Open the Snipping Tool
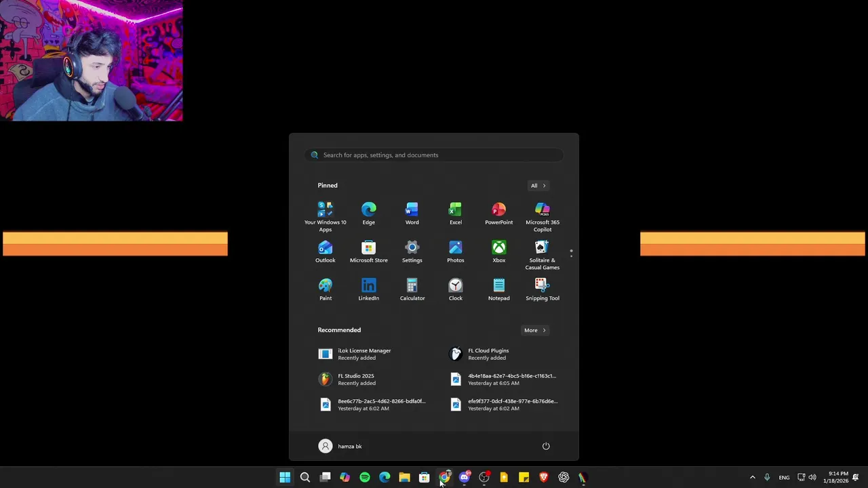 click(542, 289)
